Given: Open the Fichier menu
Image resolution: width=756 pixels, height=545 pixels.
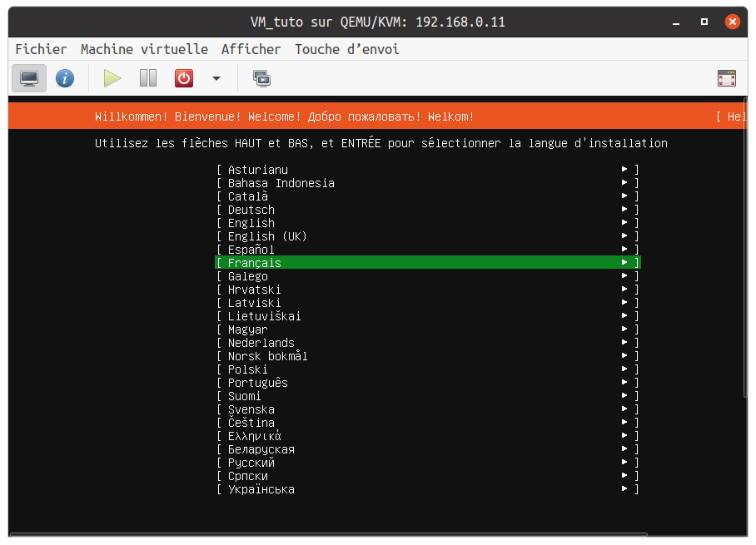Looking at the screenshot, I should tap(41, 49).
